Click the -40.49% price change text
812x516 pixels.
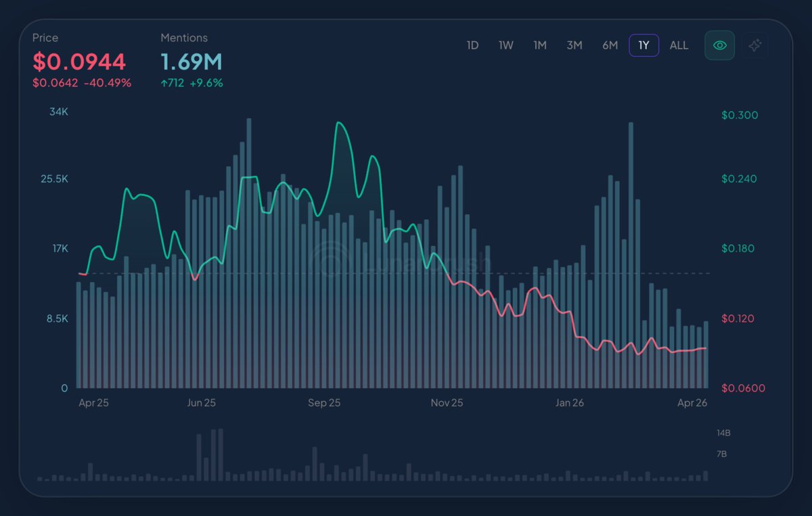point(108,83)
